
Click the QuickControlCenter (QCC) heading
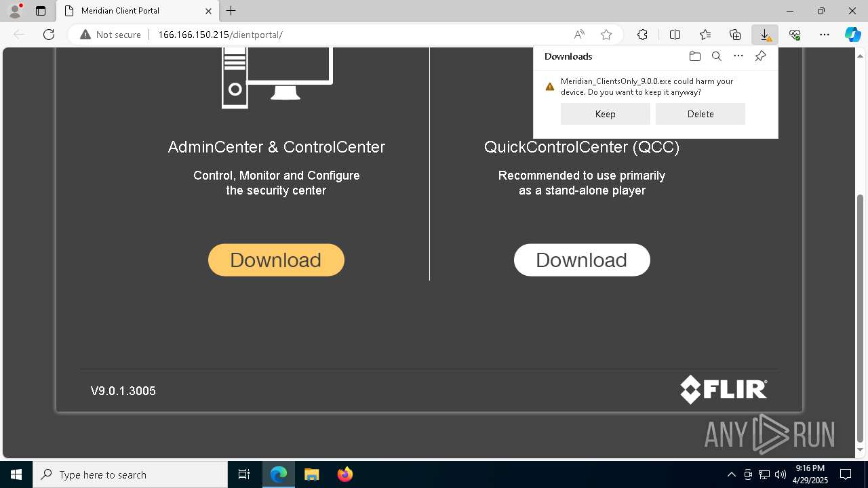582,147
